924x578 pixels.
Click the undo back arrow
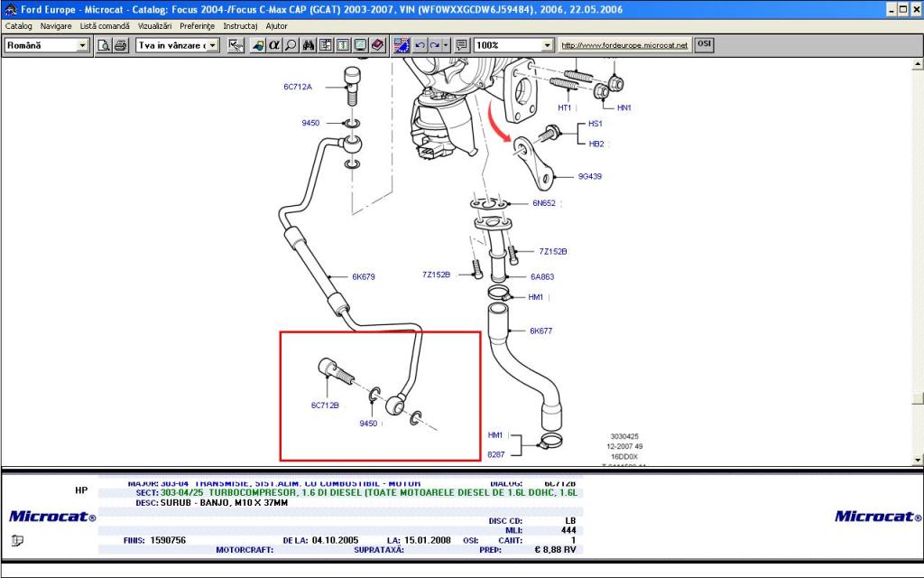[x=420, y=45]
